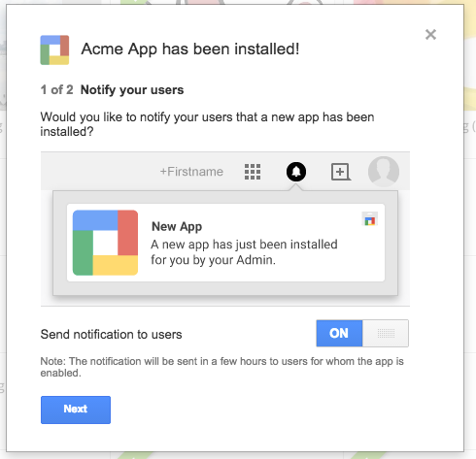
Task: Click the gray handle of the ON switch
Action: click(x=386, y=333)
